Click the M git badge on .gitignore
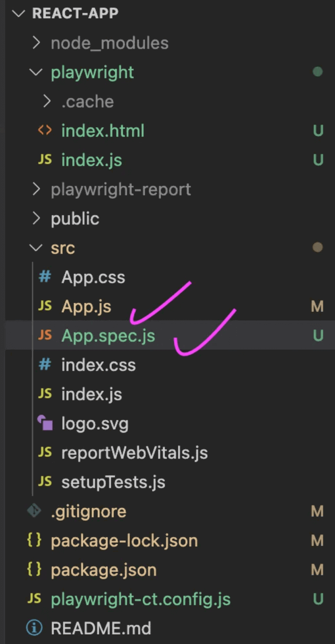This screenshot has width=335, height=644. [317, 512]
